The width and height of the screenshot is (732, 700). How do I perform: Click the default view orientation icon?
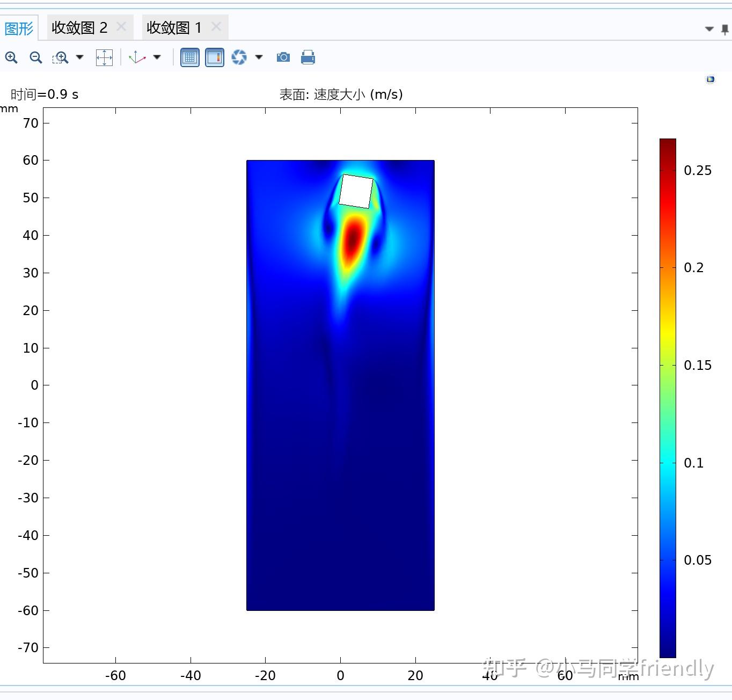pos(136,57)
